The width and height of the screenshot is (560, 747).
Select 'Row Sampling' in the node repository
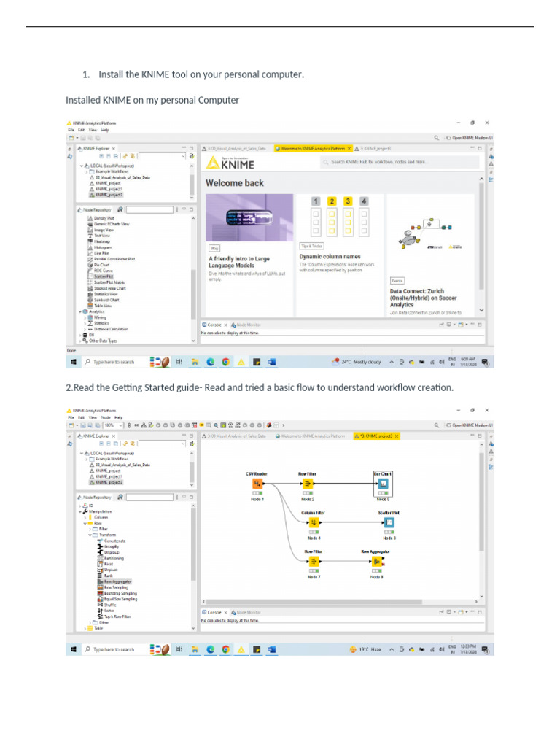[x=116, y=587]
